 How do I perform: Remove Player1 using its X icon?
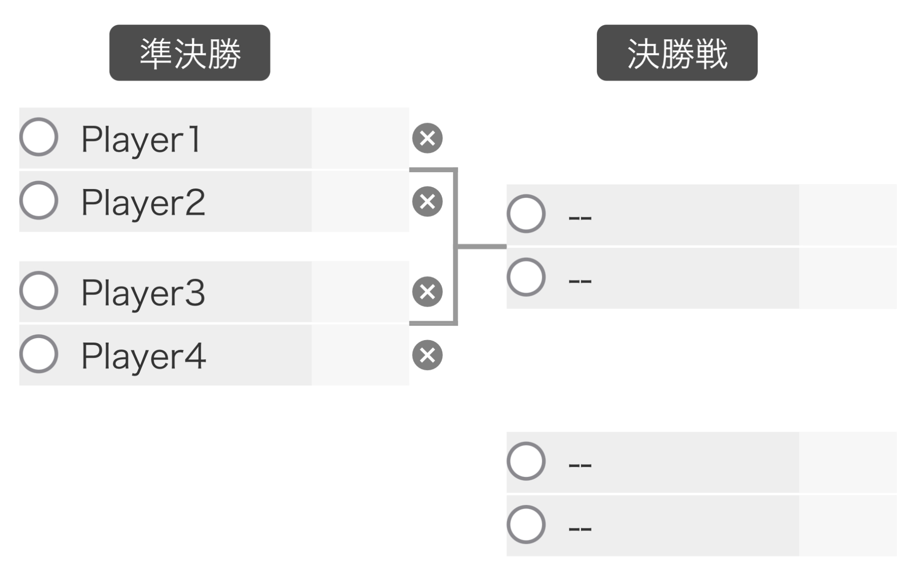coord(427,138)
